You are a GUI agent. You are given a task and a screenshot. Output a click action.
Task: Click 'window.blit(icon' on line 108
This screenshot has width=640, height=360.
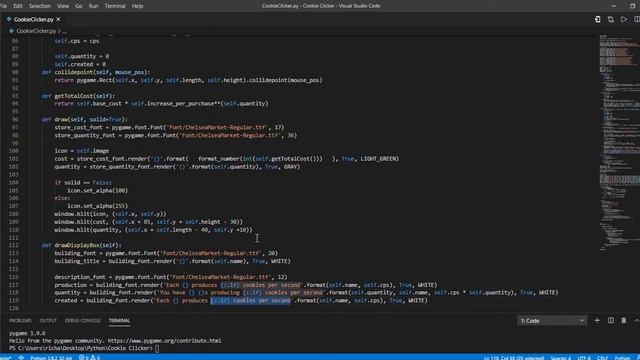82,214
